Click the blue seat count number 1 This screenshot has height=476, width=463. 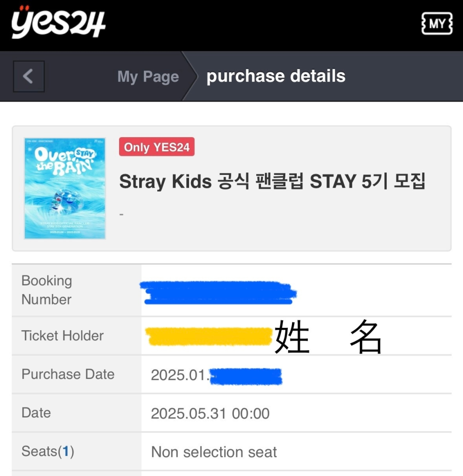(x=66, y=451)
